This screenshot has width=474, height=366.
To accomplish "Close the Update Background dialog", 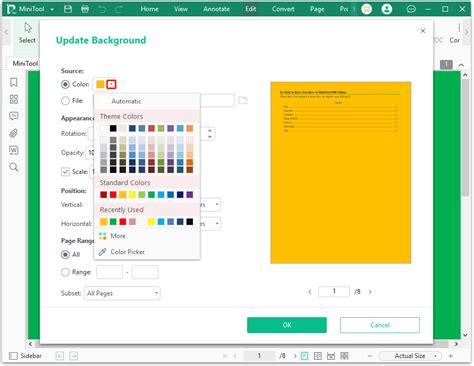I will click(x=423, y=31).
